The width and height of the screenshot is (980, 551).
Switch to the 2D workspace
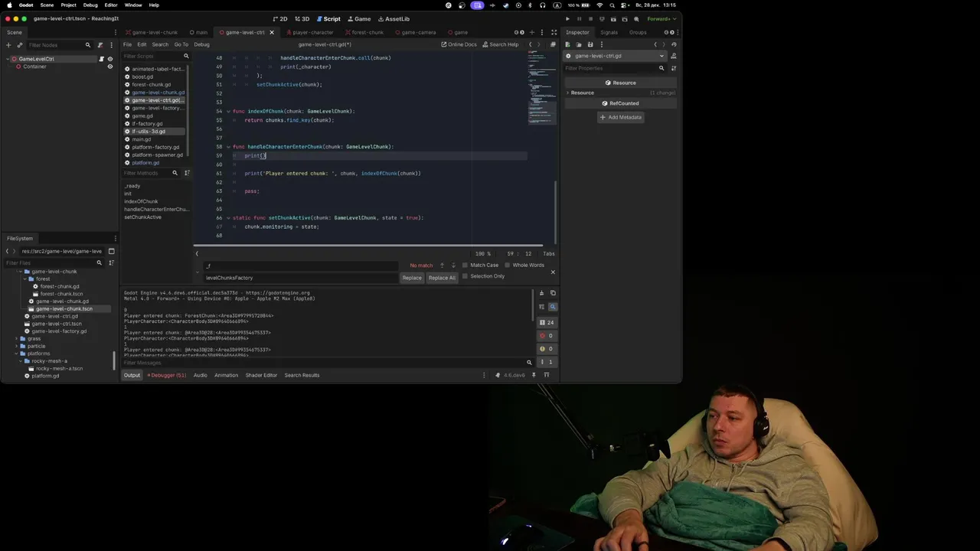280,18
